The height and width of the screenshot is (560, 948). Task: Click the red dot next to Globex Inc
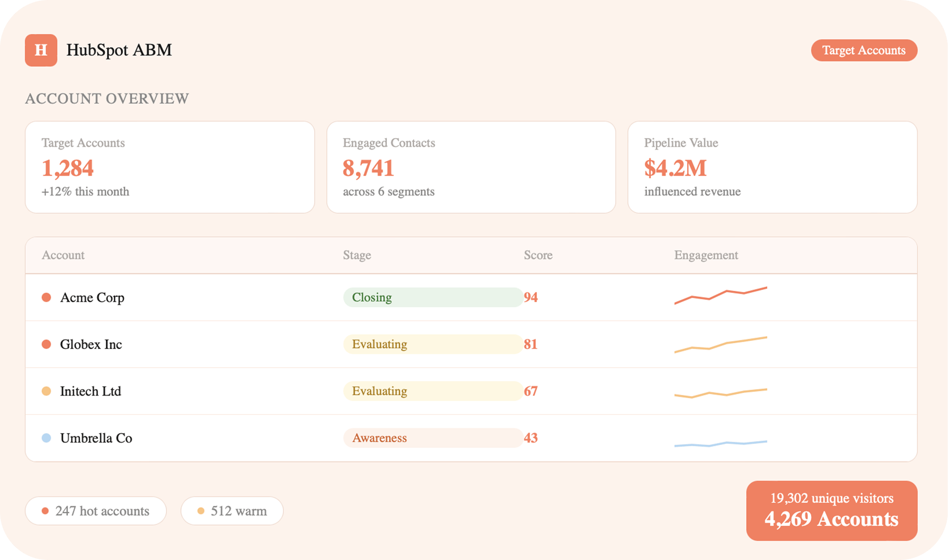(x=46, y=344)
